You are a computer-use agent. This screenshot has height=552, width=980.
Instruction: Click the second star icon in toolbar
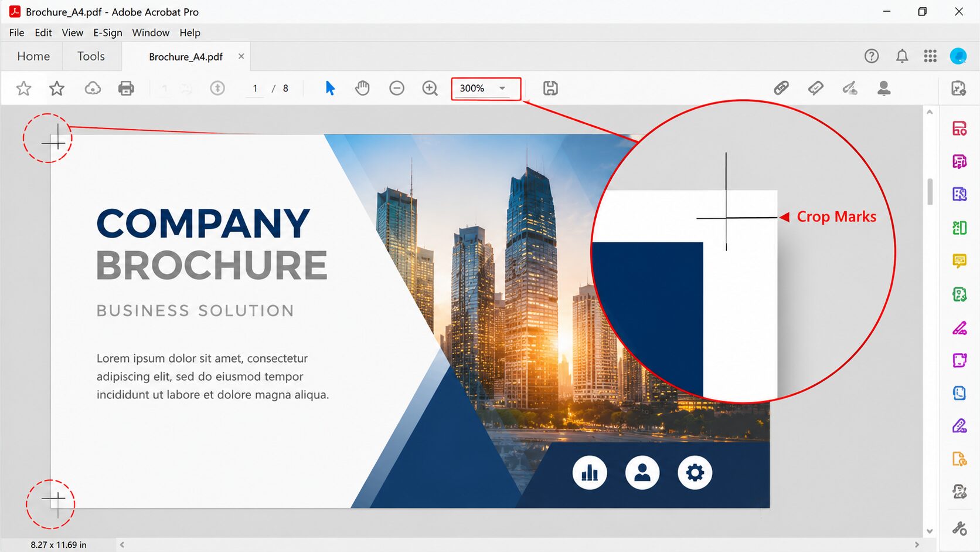[57, 89]
